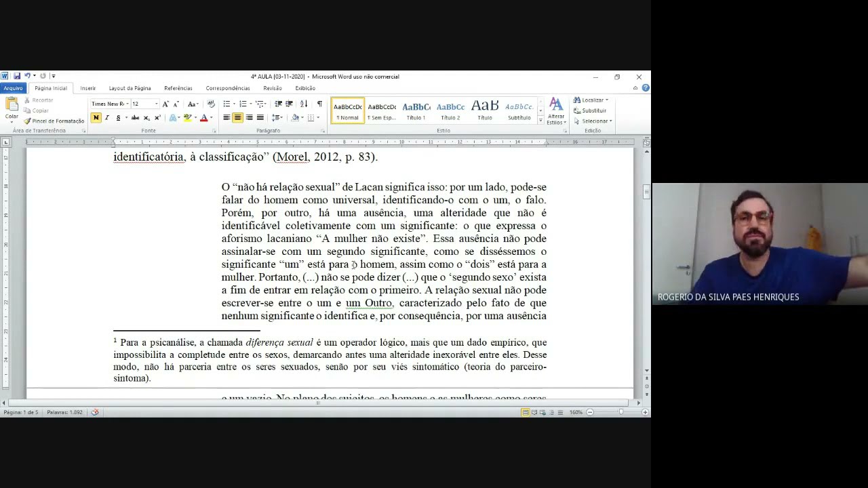This screenshot has height=488, width=868.
Task: Sort text with the A-Z sort icon
Action: click(x=303, y=104)
